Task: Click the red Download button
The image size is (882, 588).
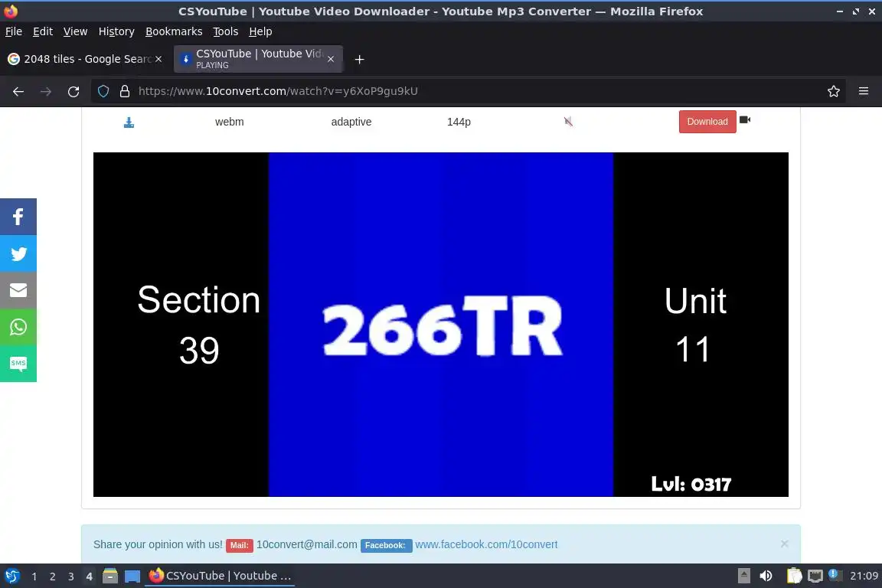Action: [707, 122]
